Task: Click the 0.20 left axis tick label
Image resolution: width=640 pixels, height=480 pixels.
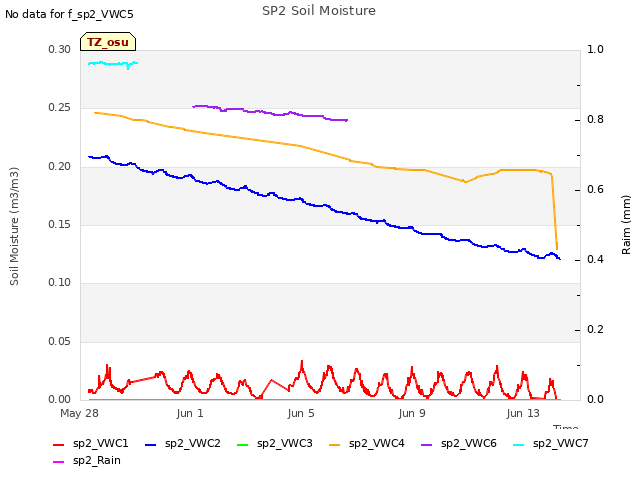Action: 60,166
